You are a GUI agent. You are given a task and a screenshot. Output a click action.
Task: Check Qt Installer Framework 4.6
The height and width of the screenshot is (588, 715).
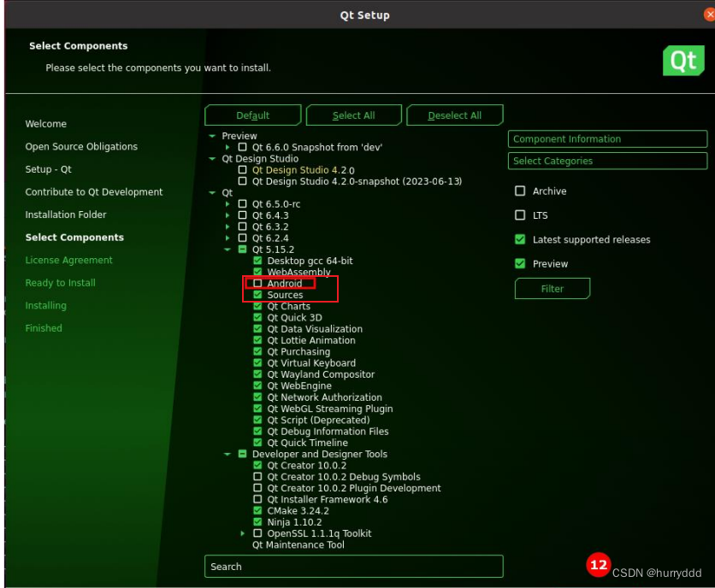(x=257, y=499)
